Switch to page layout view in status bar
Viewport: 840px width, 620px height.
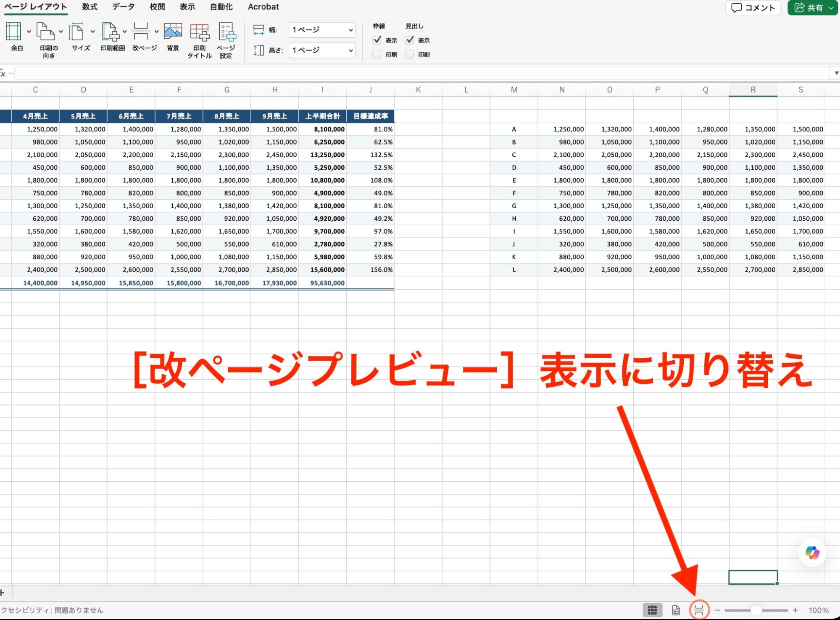pyautogui.click(x=676, y=610)
